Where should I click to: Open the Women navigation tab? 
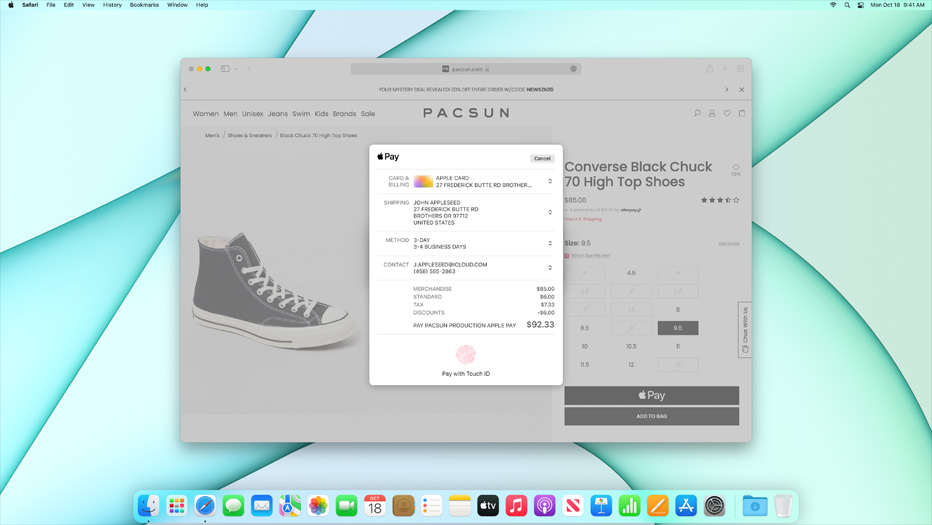(206, 114)
